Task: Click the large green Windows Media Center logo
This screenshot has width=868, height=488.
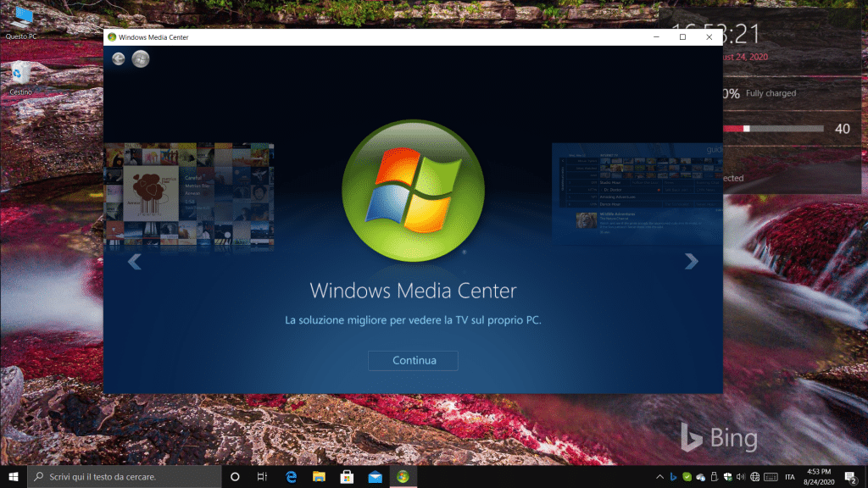Action: [413, 191]
